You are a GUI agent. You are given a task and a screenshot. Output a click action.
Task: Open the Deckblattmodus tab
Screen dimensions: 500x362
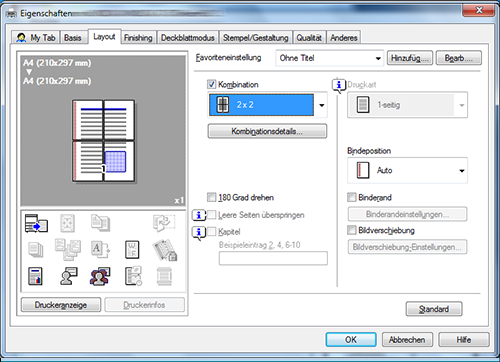[188, 38]
